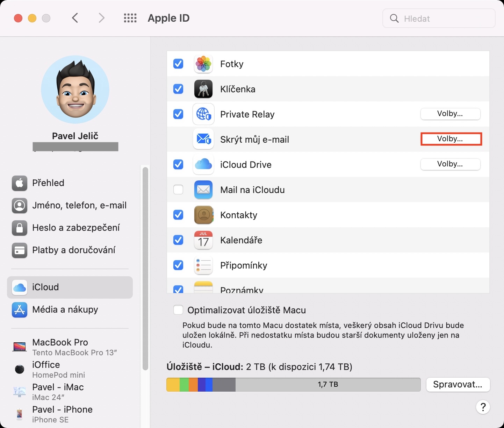Click the MacBook Pro device icon
Image resolution: width=504 pixels, height=428 pixels.
pos(20,347)
